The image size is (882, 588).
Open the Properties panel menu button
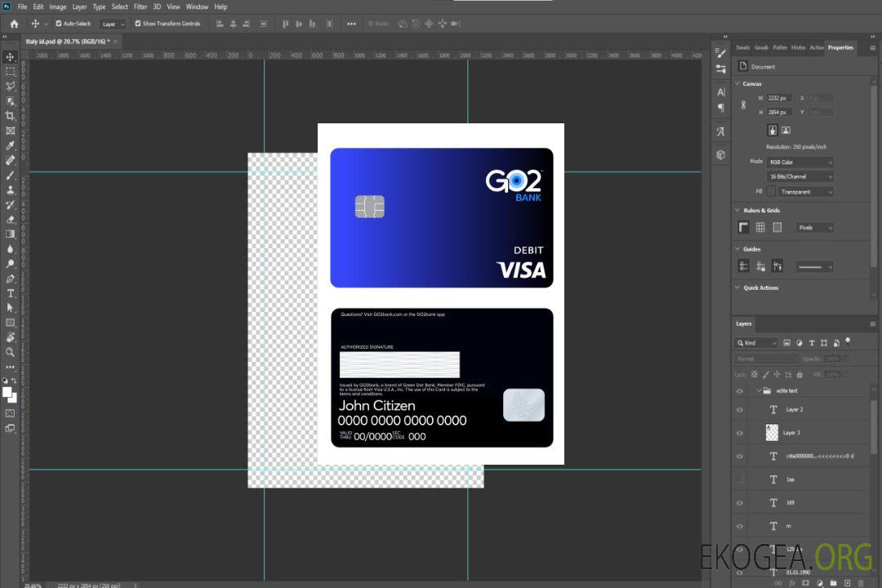(872, 48)
